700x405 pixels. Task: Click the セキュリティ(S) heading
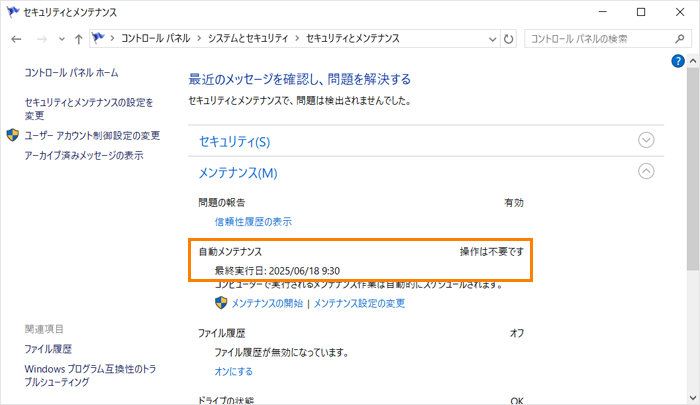234,142
